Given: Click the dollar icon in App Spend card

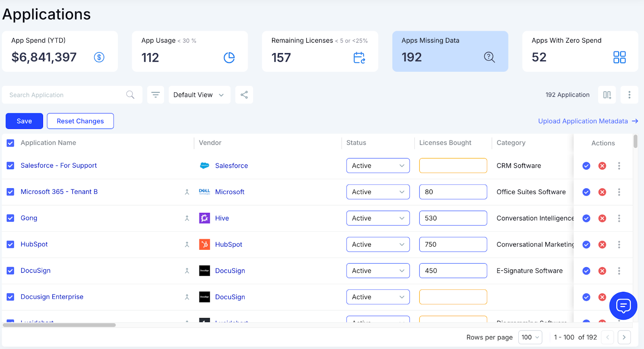Looking at the screenshot, I should [99, 57].
